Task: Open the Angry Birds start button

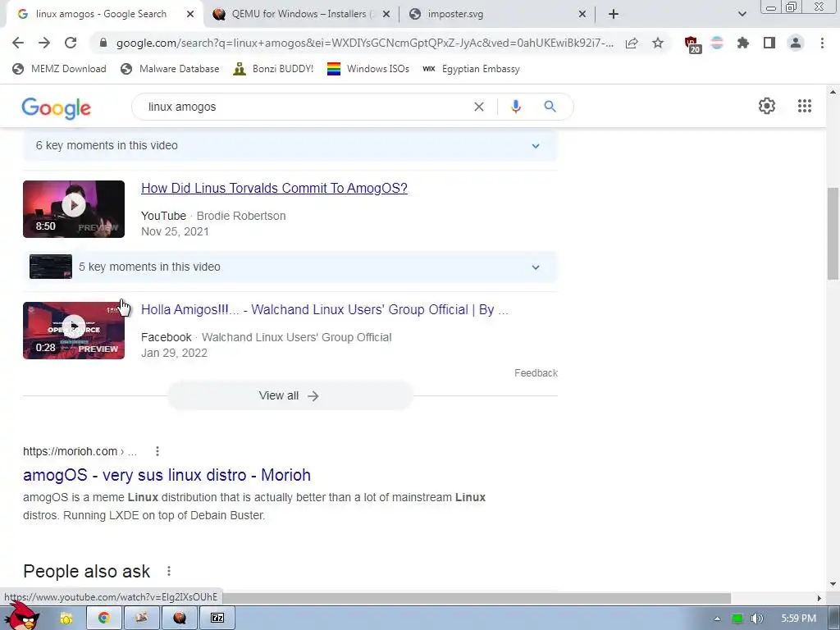Action: [22, 616]
